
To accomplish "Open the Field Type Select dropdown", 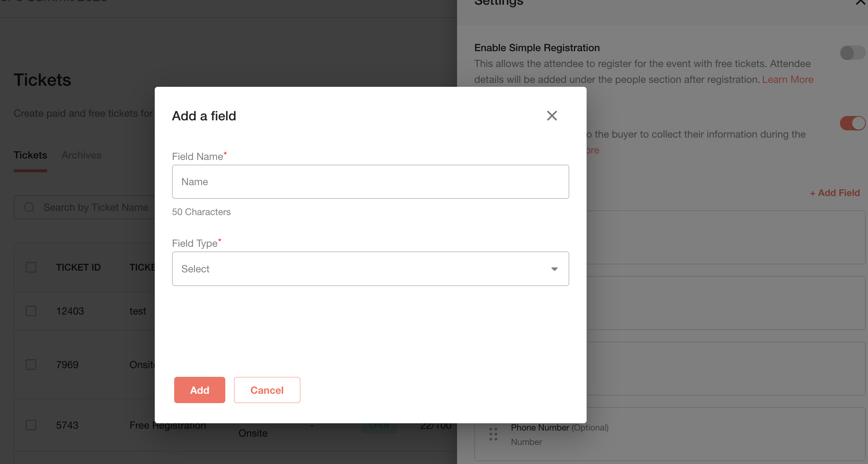I will pos(370,269).
